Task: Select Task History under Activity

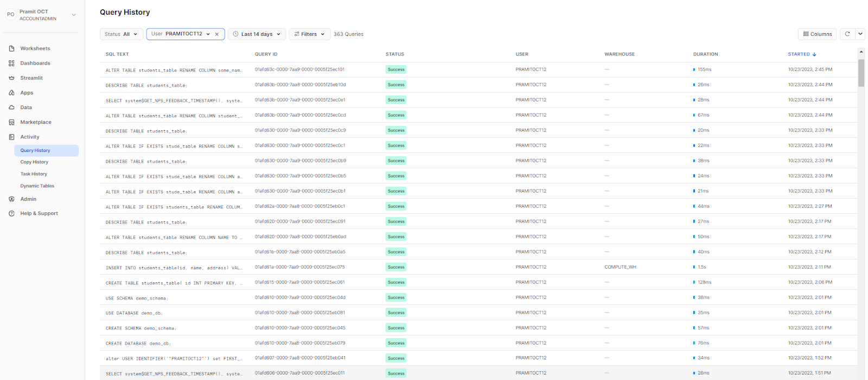Action: pos(34,174)
